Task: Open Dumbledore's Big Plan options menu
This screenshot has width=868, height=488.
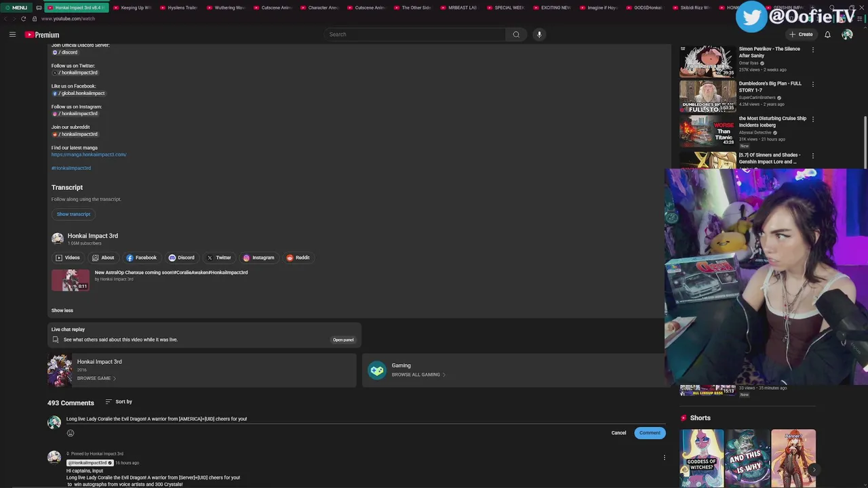Action: [813, 85]
